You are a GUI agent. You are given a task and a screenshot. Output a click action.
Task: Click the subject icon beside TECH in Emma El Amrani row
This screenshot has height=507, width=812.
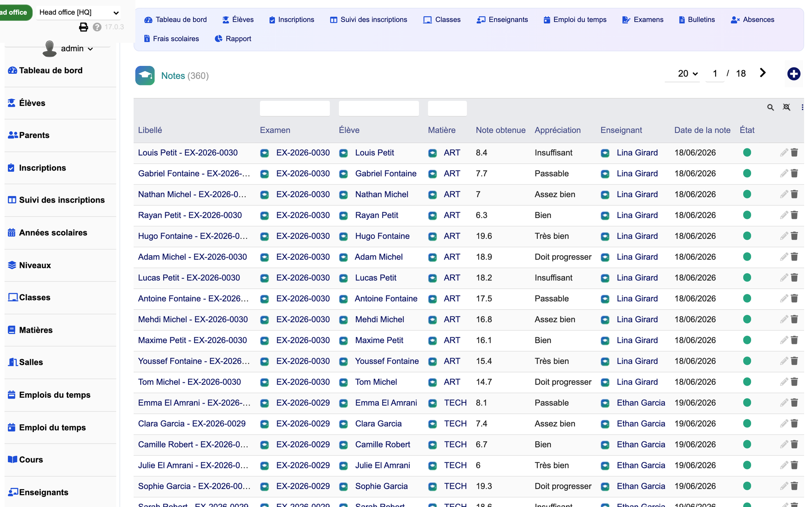click(433, 403)
